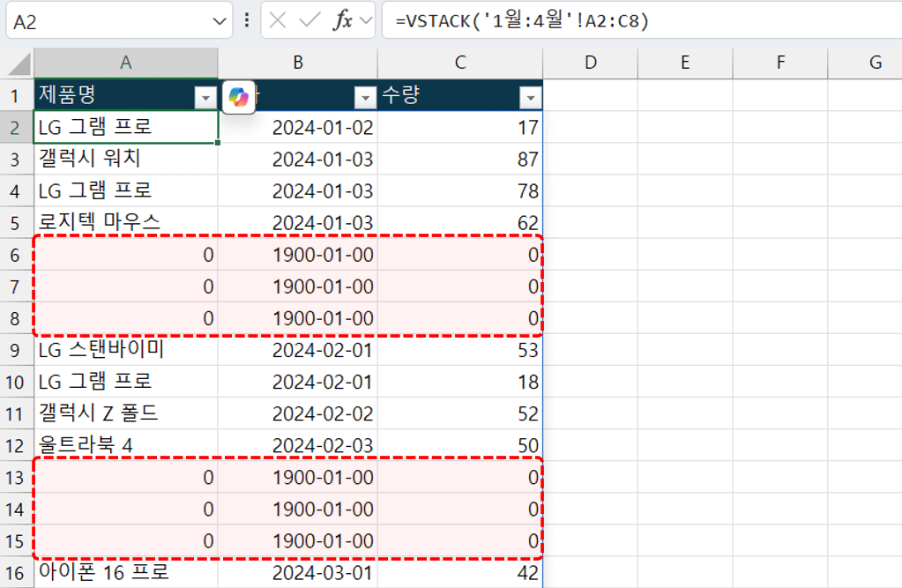
Task: Open the 제품명 filter dropdown
Action: pos(205,99)
